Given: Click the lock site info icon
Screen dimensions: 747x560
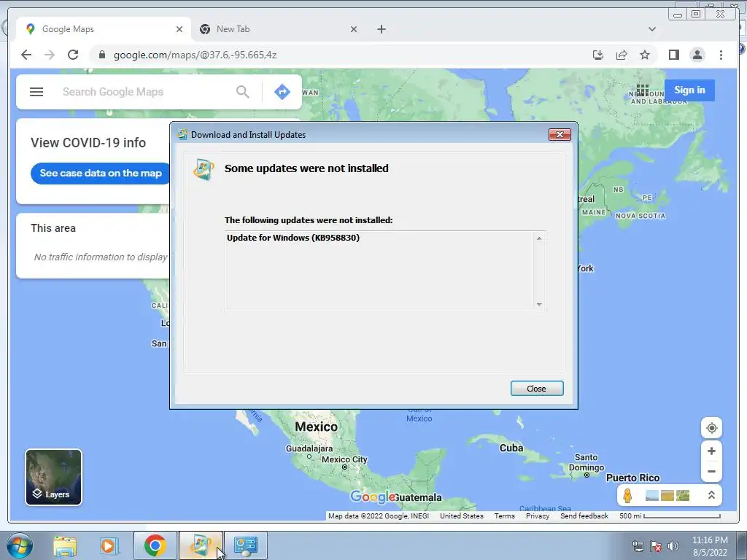Looking at the screenshot, I should [101, 55].
